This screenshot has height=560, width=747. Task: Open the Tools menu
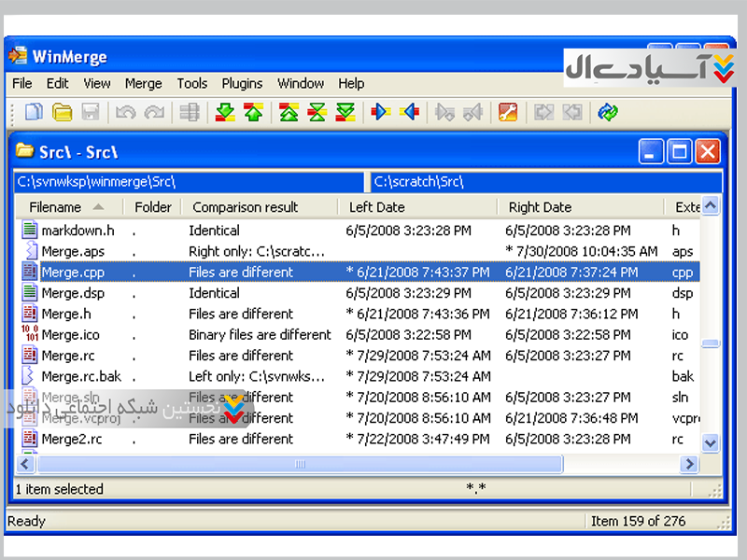point(192,83)
